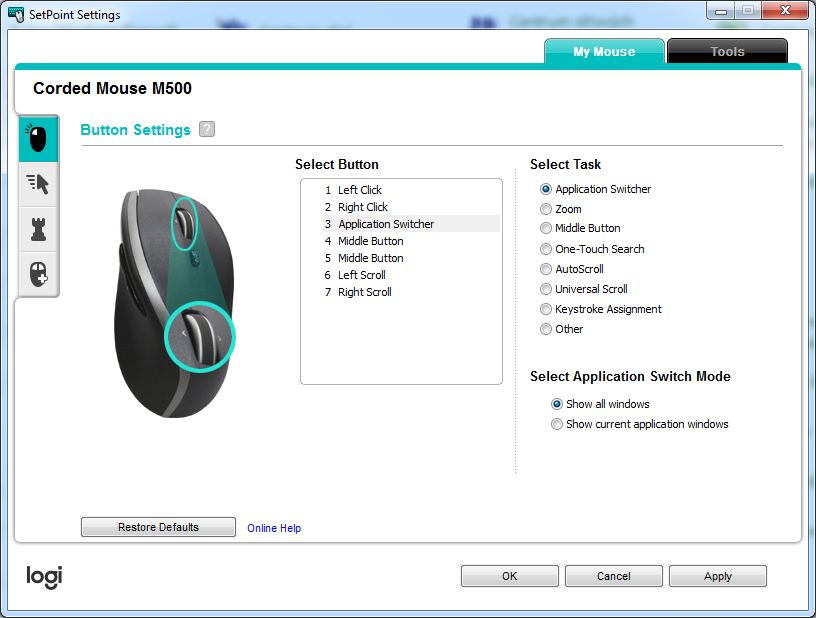816x618 pixels.
Task: Click the Cancel button
Action: coord(614,576)
